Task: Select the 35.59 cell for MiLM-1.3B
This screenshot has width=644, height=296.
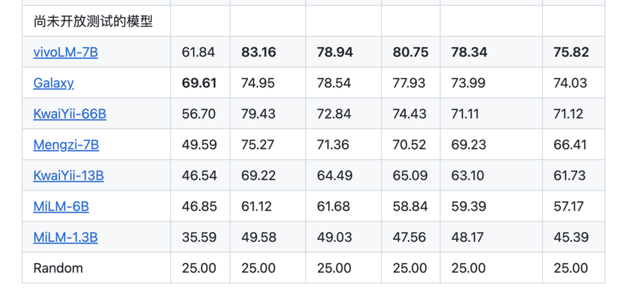Action: 199,237
